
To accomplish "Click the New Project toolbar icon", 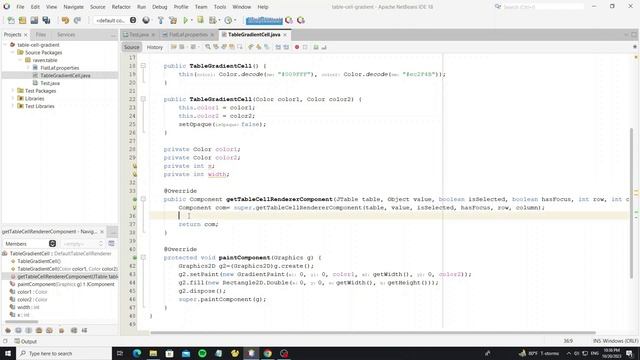I will (22, 20).
